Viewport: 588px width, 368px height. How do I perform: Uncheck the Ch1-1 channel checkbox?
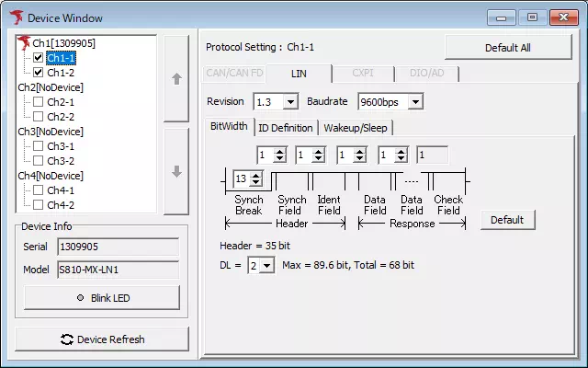pos(39,57)
